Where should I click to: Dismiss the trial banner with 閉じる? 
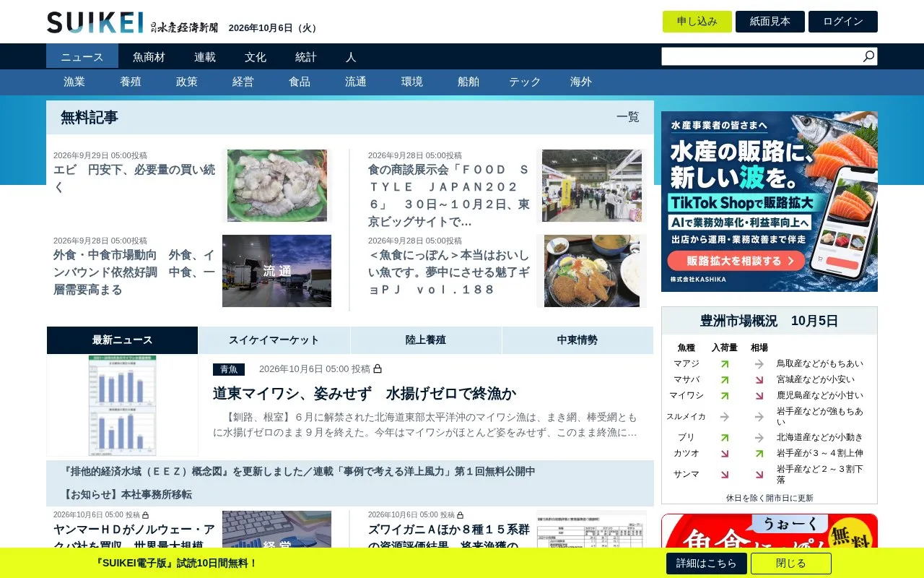(x=791, y=564)
